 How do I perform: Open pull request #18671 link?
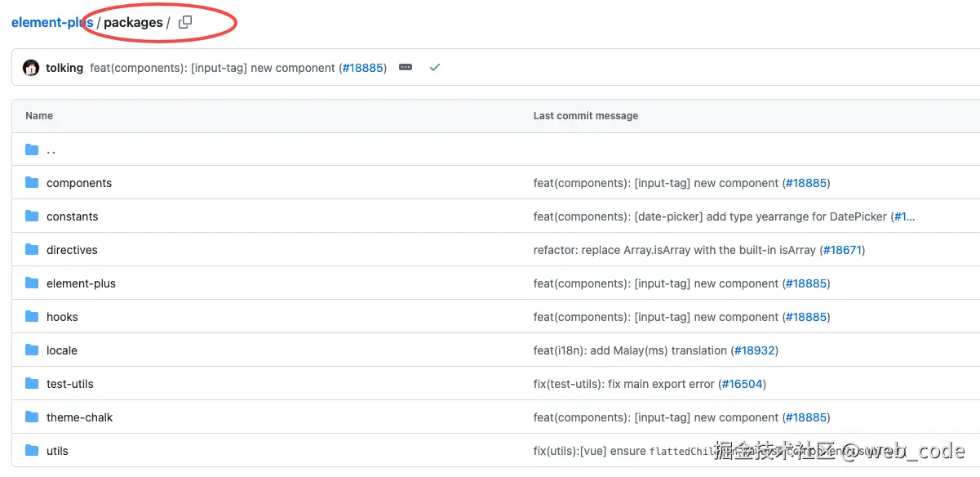click(842, 250)
